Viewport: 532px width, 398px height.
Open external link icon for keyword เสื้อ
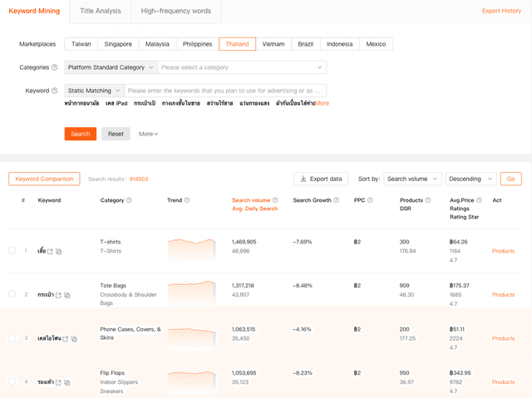point(50,252)
